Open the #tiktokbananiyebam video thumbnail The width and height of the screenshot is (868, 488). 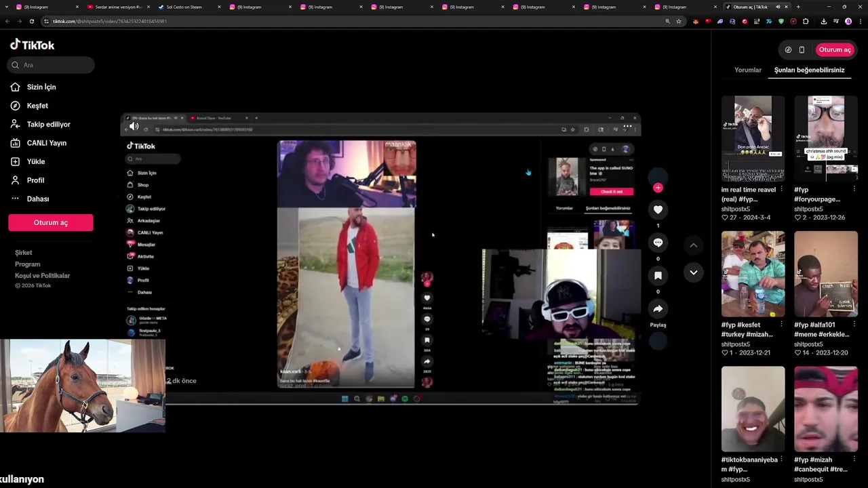coord(753,409)
